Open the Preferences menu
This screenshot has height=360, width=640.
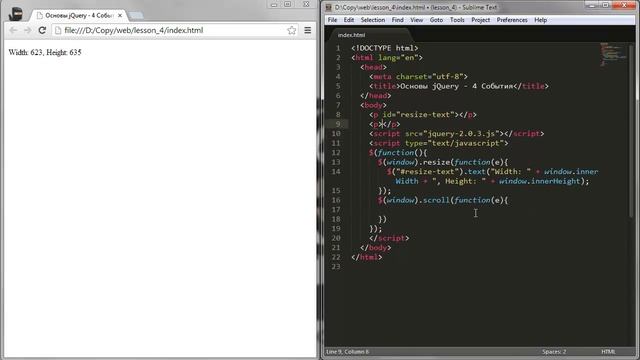click(512, 20)
